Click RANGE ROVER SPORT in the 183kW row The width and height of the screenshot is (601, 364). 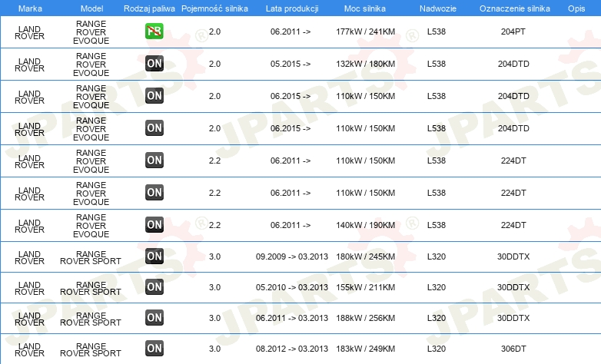[91, 350]
